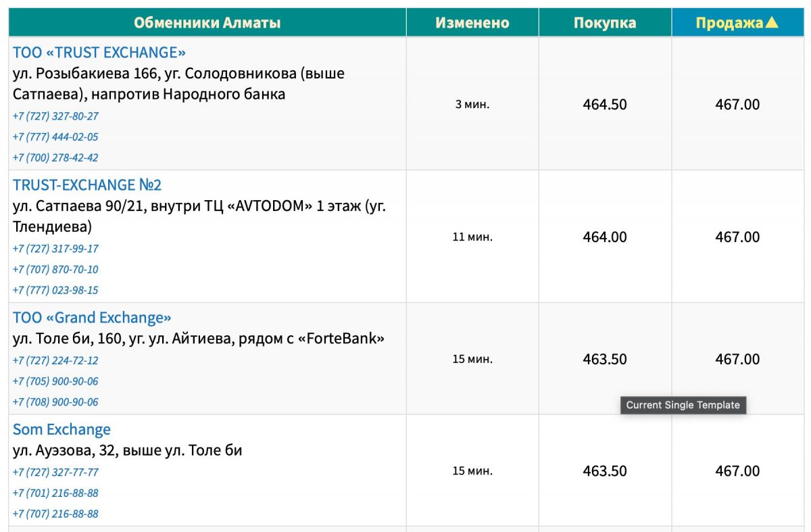Click phone number +7 (705) 900-90-06
Viewport: 811px width, 532px height.
point(55,381)
